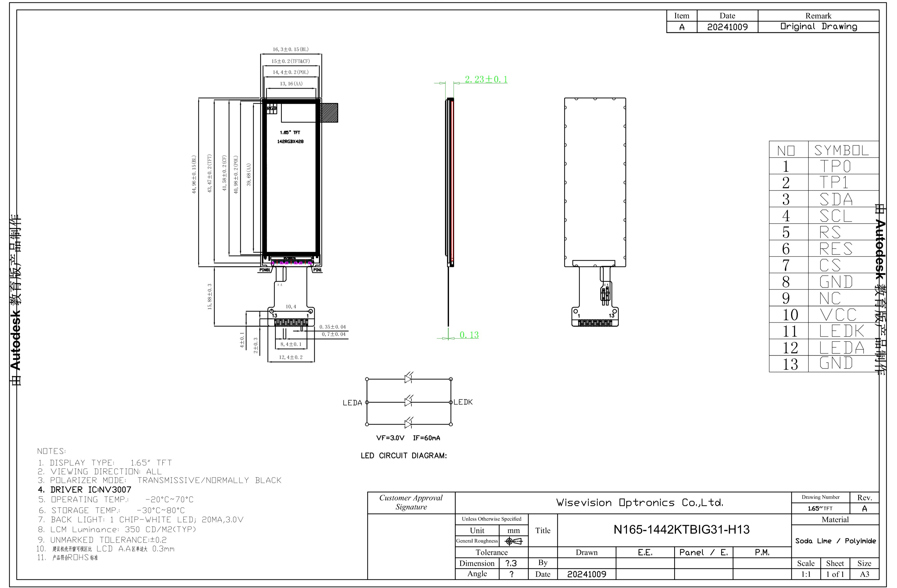The height and width of the screenshot is (588, 897).
Task: Click the LED CIRCUIT DIAGRAM caption
Action: [x=404, y=455]
